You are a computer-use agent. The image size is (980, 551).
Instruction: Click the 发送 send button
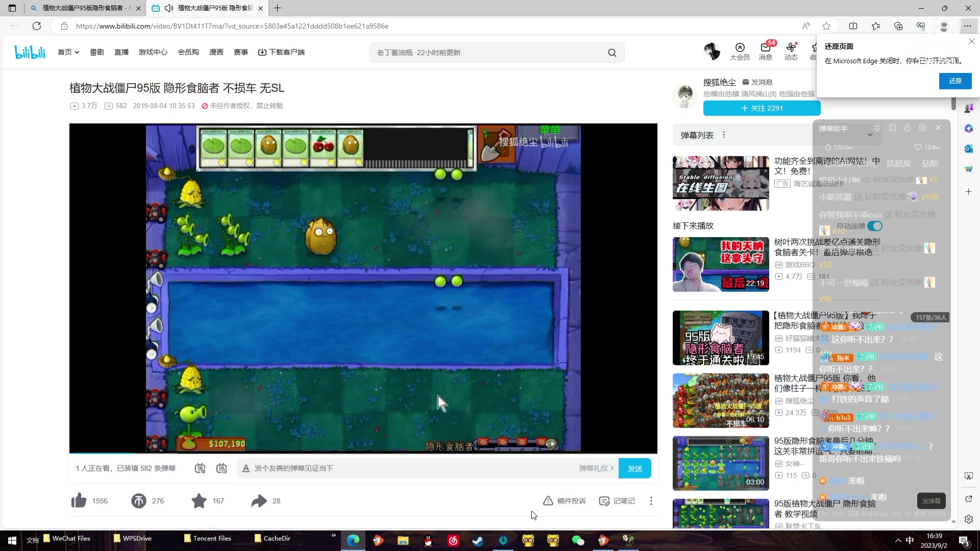coord(634,468)
